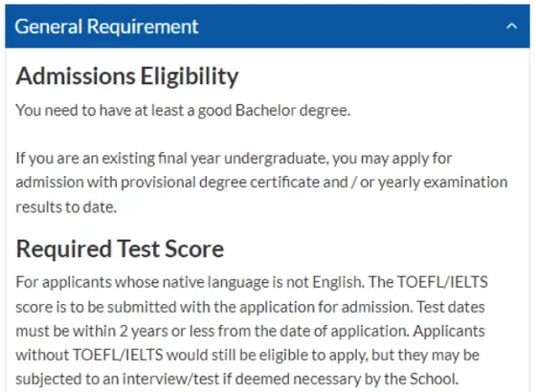Image resolution: width=537 pixels, height=392 pixels.
Task: Click the words 'Test dates'
Action: (451, 307)
